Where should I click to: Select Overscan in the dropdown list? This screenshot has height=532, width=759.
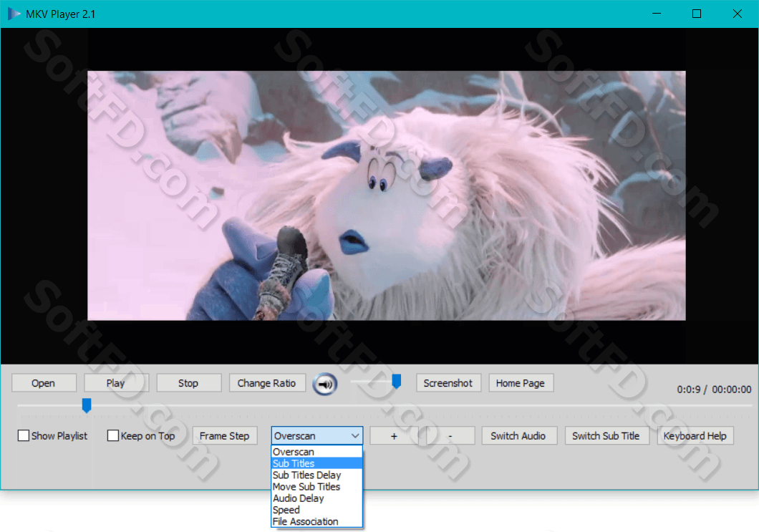316,452
